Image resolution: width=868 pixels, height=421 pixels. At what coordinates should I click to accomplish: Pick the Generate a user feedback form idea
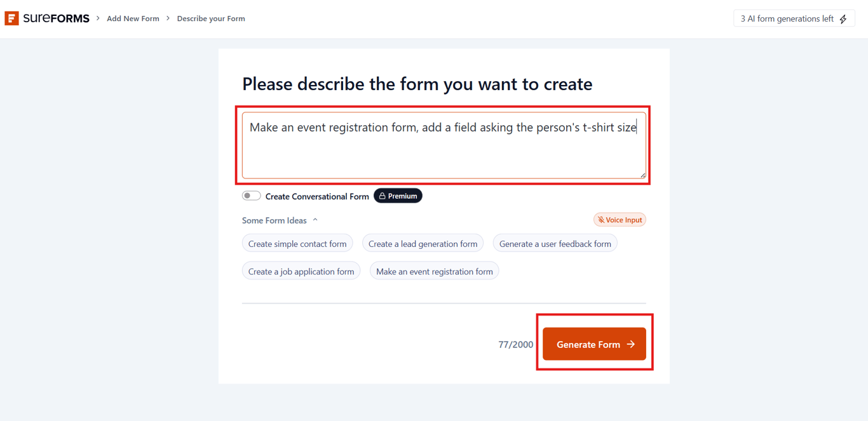tap(555, 243)
